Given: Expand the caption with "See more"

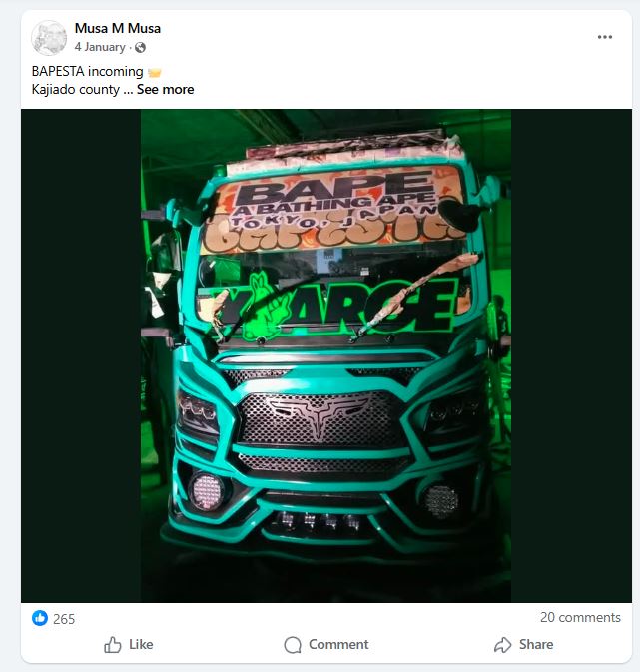Looking at the screenshot, I should [165, 90].
